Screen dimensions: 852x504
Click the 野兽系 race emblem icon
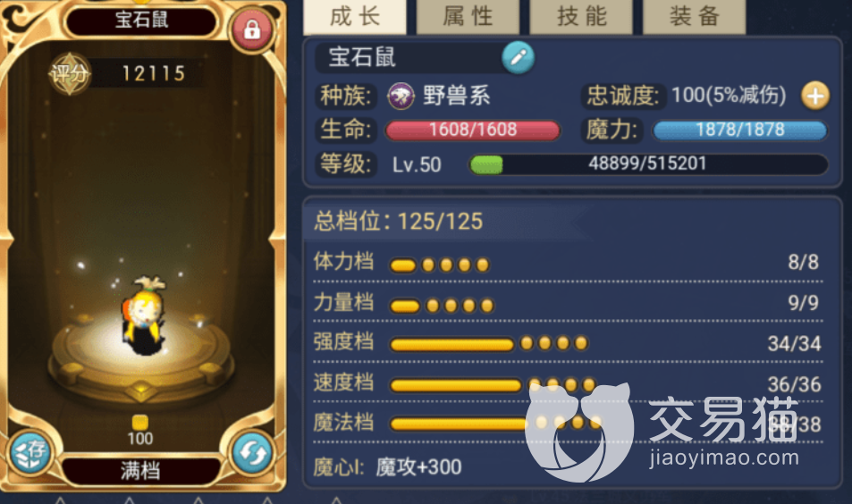click(x=401, y=97)
